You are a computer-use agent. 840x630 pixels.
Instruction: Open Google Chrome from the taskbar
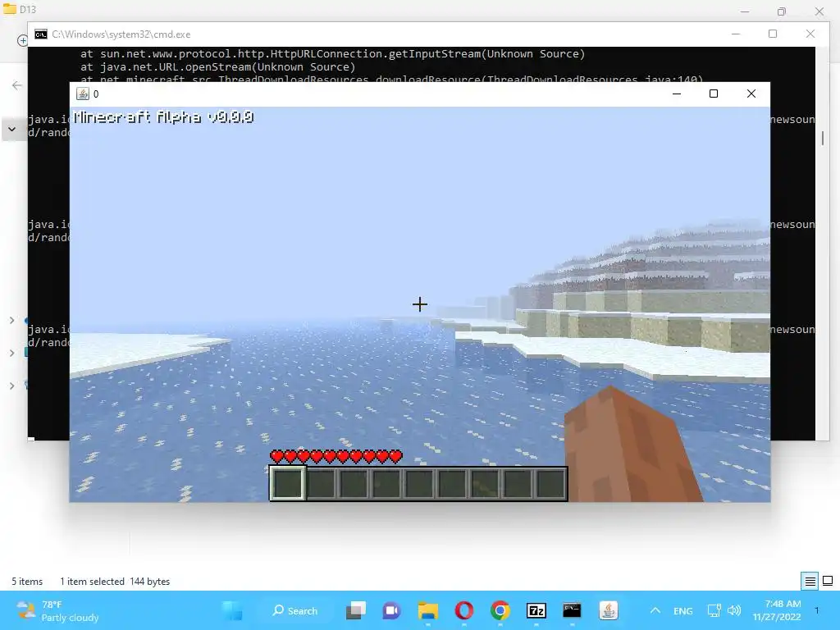click(500, 610)
